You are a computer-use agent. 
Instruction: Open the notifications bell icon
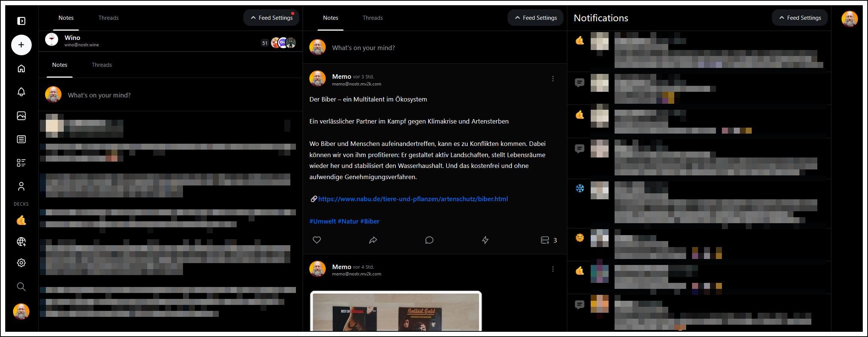[21, 91]
